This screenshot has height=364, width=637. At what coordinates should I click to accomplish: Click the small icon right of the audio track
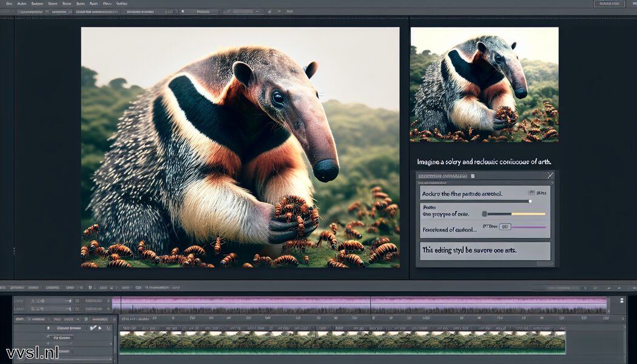pos(622,301)
